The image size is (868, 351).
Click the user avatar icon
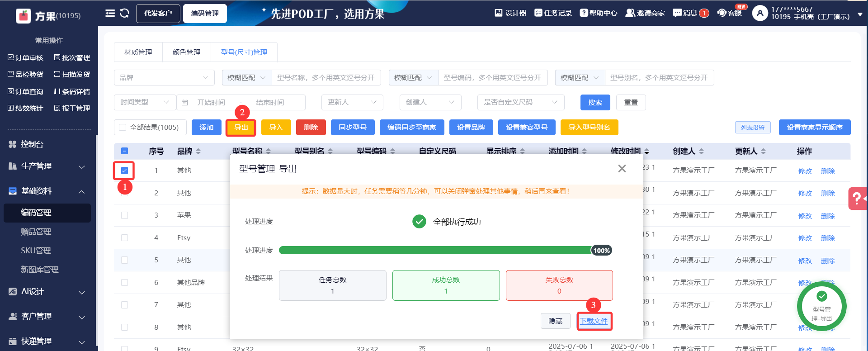tap(760, 14)
